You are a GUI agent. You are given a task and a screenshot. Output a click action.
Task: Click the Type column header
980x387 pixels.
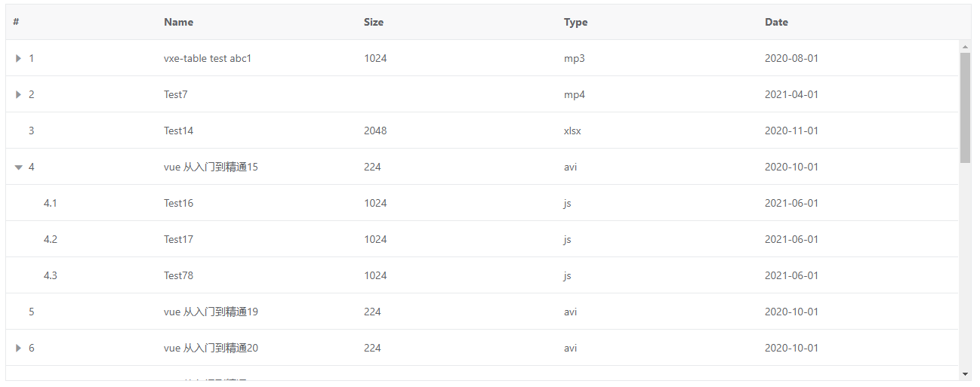click(x=575, y=22)
